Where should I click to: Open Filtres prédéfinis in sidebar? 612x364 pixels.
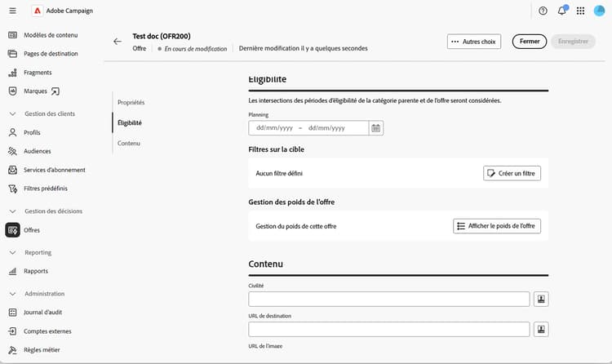[x=46, y=189]
